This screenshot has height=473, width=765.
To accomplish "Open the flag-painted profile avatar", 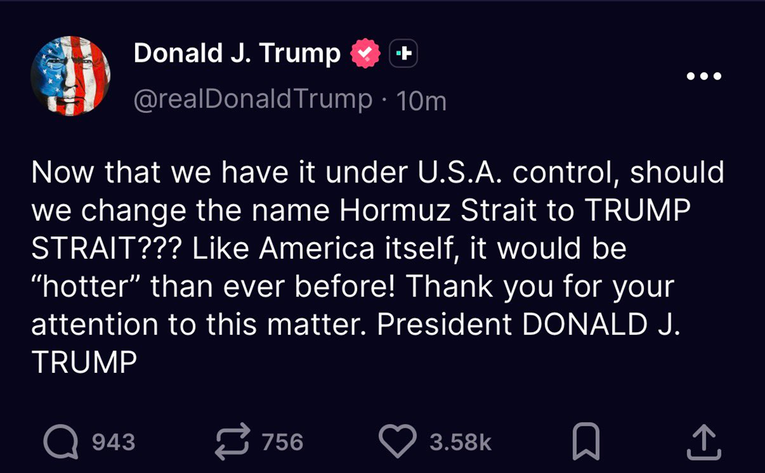I will pyautogui.click(x=70, y=76).
